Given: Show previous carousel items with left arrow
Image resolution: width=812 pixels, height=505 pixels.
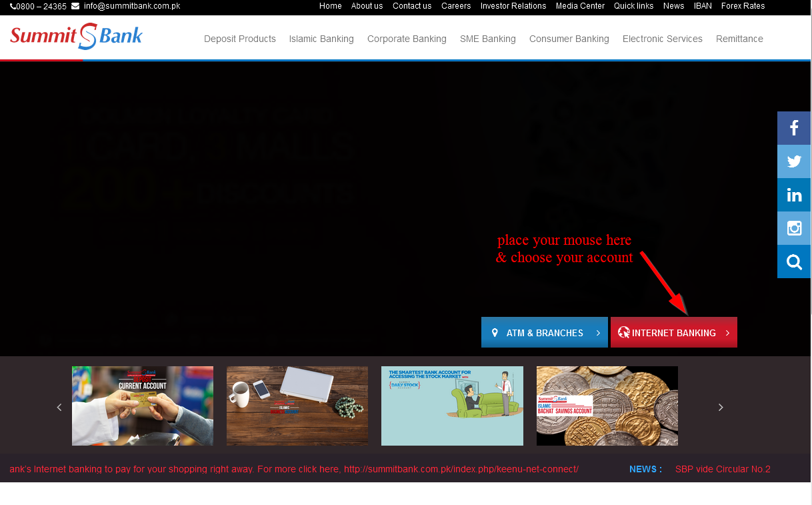Looking at the screenshot, I should tap(59, 407).
